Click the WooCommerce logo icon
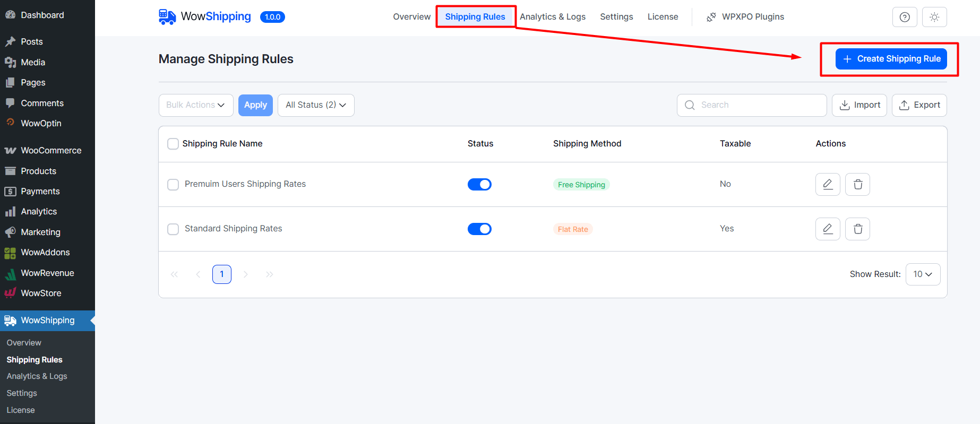The height and width of the screenshot is (424, 980). coord(10,150)
